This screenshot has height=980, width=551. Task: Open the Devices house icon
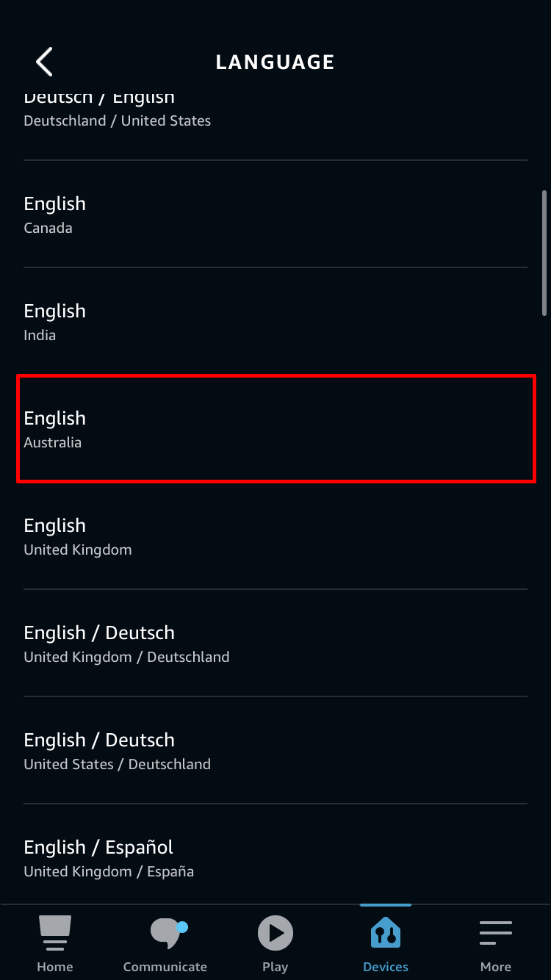coord(386,932)
